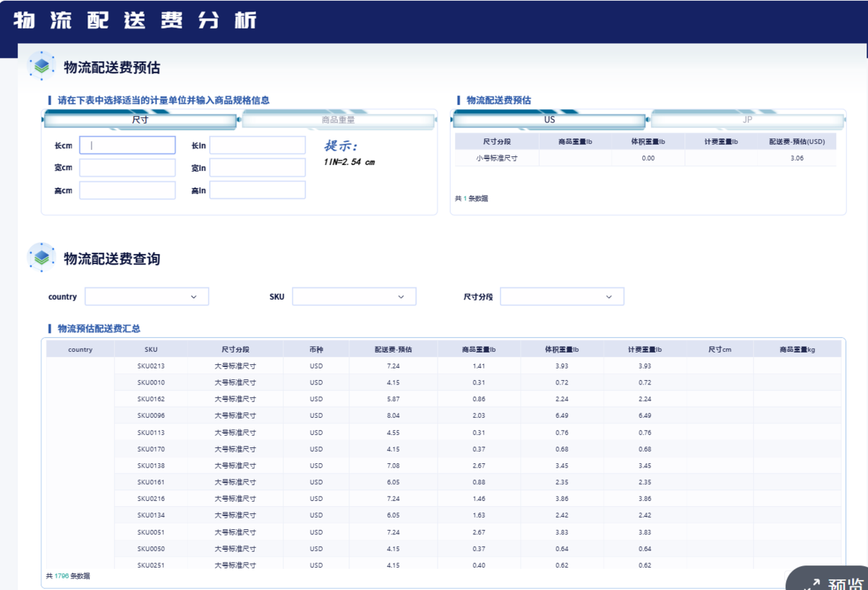The height and width of the screenshot is (590, 868).
Task: Click the 7.08 fee value cell
Action: (x=393, y=465)
